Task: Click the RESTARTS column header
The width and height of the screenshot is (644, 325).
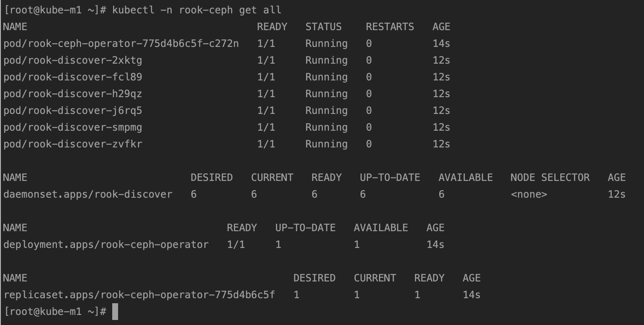Action: tap(390, 27)
